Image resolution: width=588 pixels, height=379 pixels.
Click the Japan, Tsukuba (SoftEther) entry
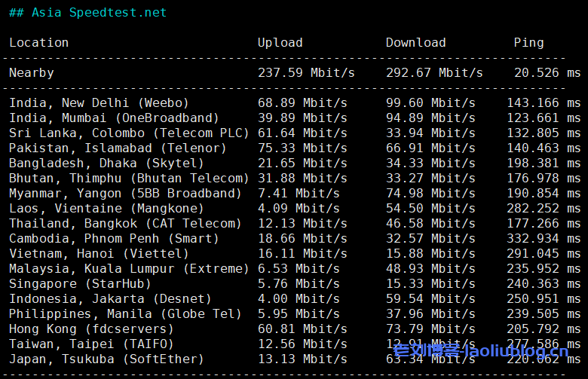click(106, 359)
